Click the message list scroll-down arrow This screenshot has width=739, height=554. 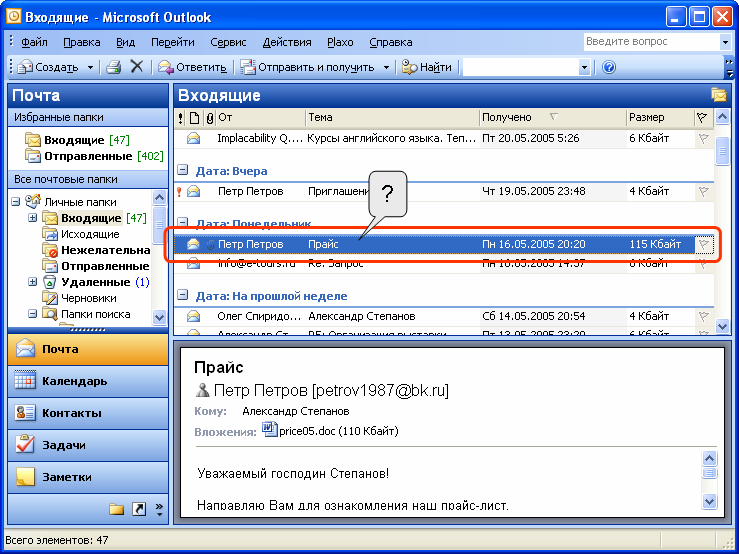(x=722, y=325)
